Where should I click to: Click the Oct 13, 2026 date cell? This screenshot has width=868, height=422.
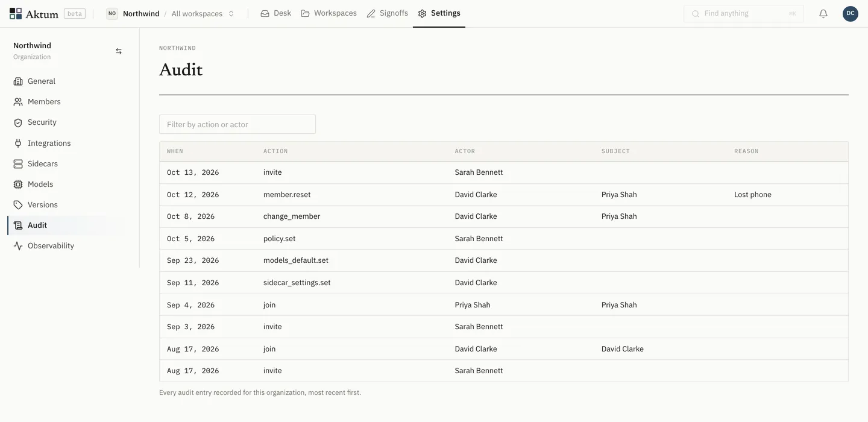coord(193,172)
